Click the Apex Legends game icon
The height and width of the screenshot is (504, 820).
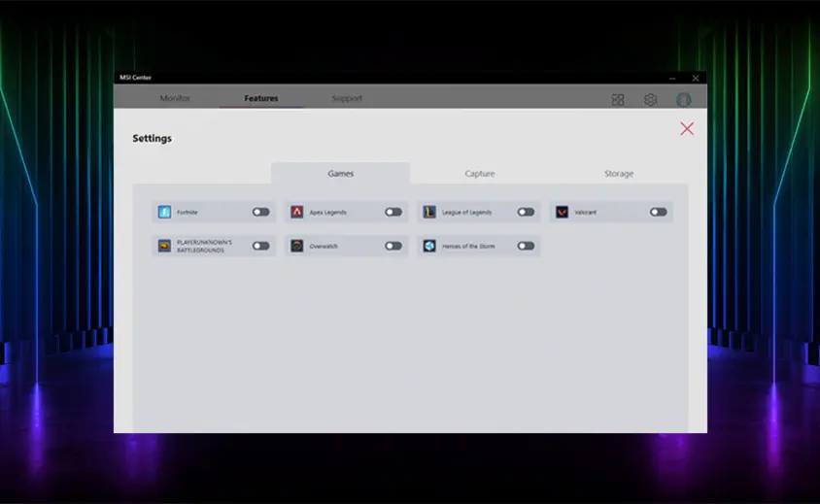(297, 212)
